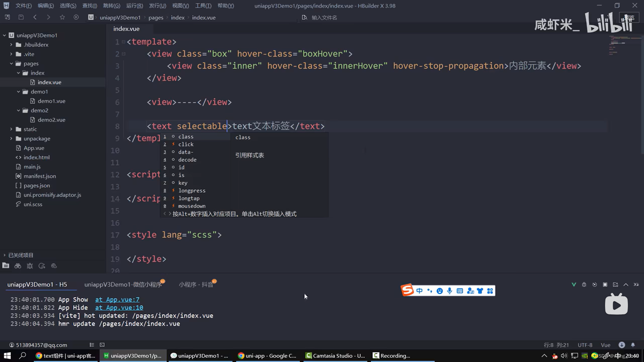644x362 pixels.
Task: Open Camtasia Studio from the taskbar
Action: (335, 356)
